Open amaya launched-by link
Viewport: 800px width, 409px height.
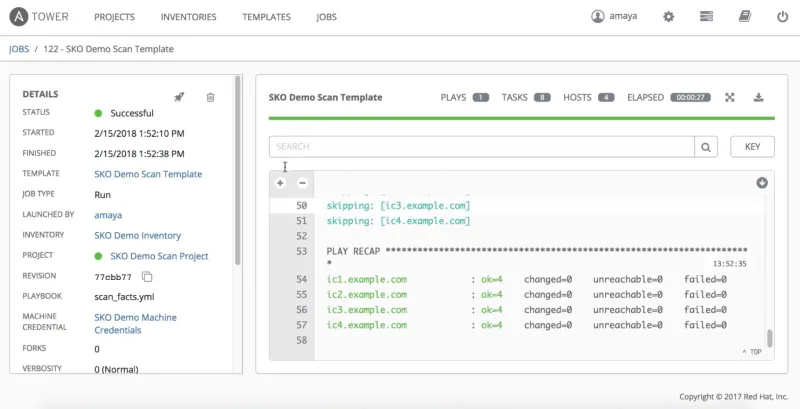click(108, 215)
